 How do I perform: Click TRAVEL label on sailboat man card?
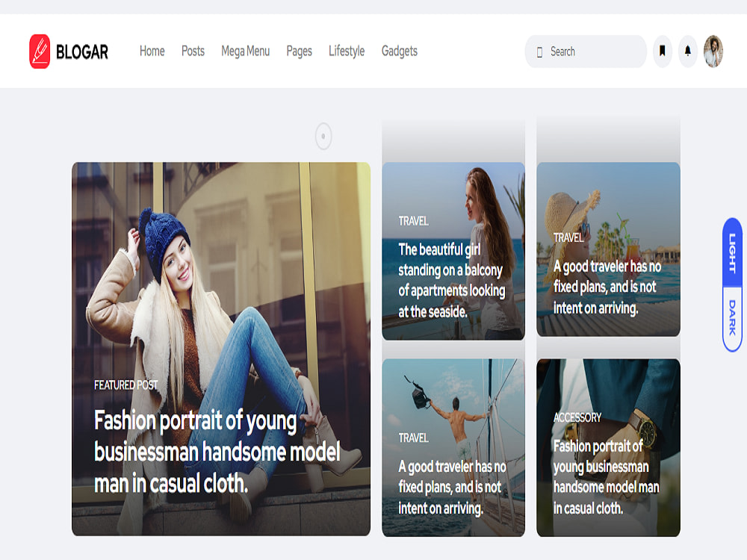click(414, 438)
